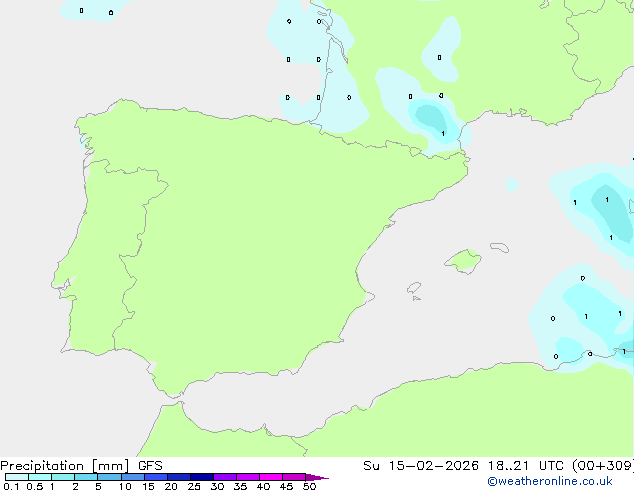This screenshot has width=634, height=490.
Task: Click the 'Precipitation [mm] GFS' title text
Action: click(81, 466)
